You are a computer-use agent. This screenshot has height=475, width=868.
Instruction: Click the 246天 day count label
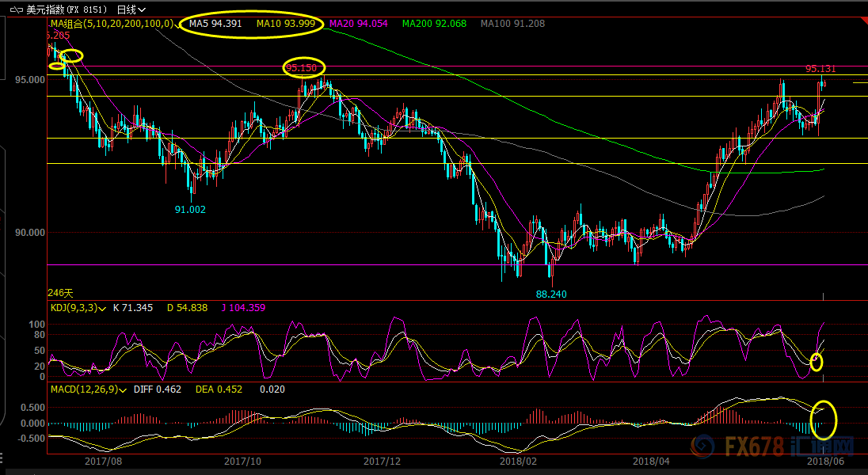pos(59,293)
